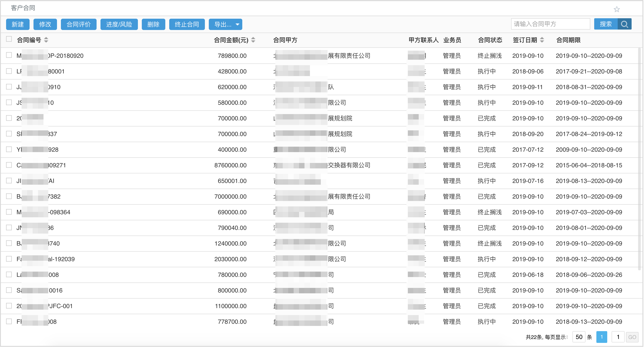Click the 删除 button

point(153,24)
